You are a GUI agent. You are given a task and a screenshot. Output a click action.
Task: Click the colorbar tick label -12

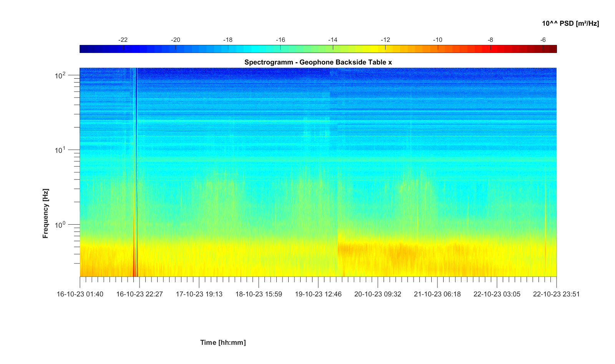[x=385, y=40]
